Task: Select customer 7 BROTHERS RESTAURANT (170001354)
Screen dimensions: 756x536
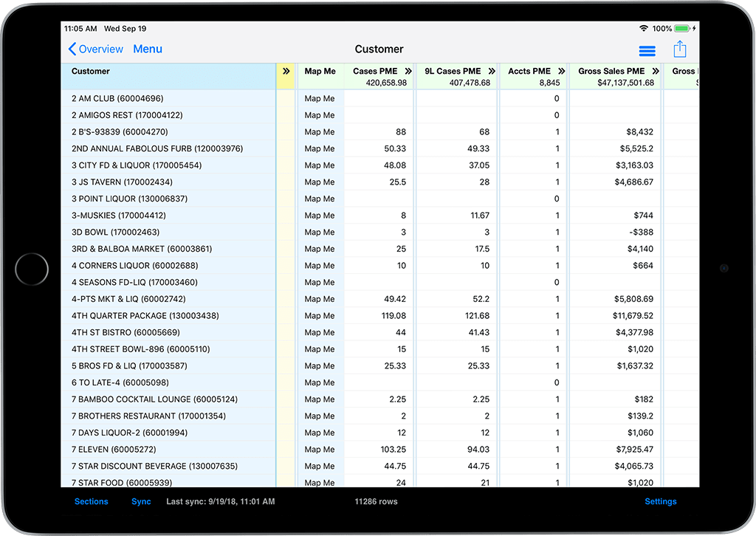Action: (x=148, y=416)
